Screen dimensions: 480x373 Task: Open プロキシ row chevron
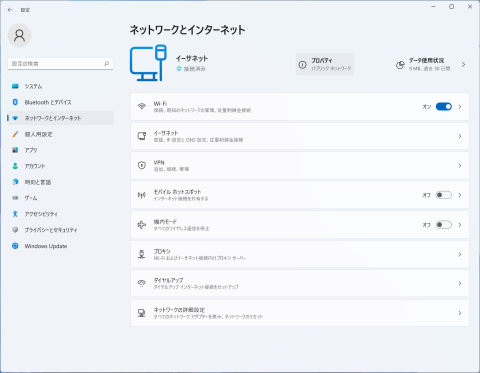pyautogui.click(x=460, y=254)
